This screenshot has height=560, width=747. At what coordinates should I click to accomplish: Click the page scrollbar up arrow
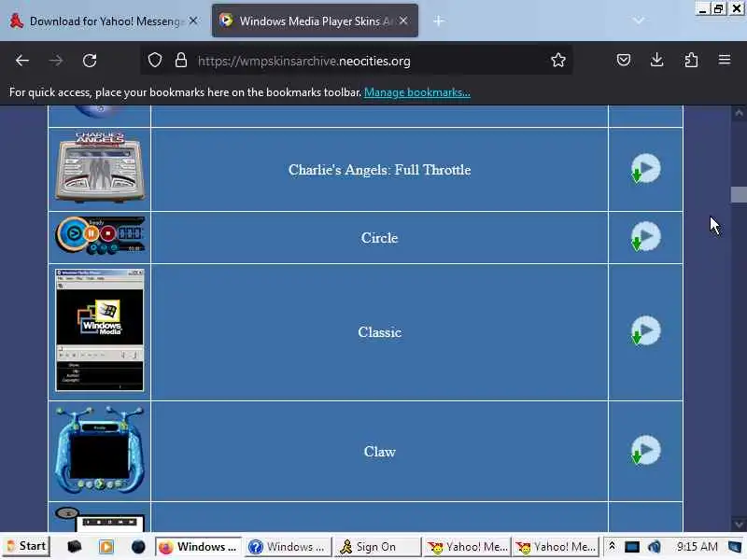pos(739,113)
